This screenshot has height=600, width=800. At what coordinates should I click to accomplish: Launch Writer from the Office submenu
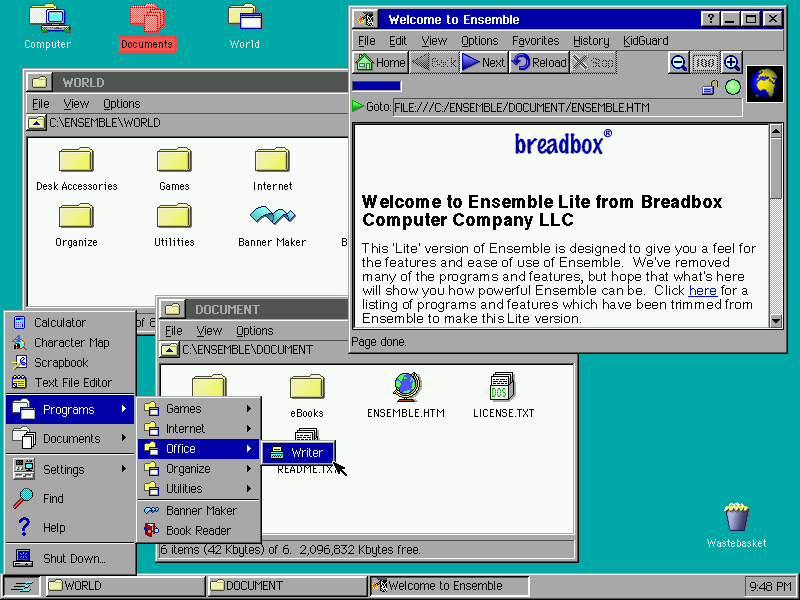click(x=298, y=453)
